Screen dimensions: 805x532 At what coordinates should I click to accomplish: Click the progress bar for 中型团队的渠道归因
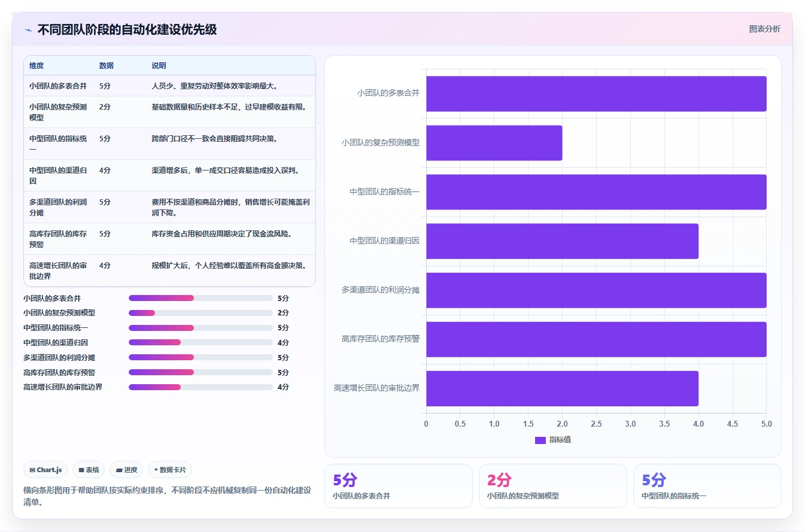[x=201, y=342]
